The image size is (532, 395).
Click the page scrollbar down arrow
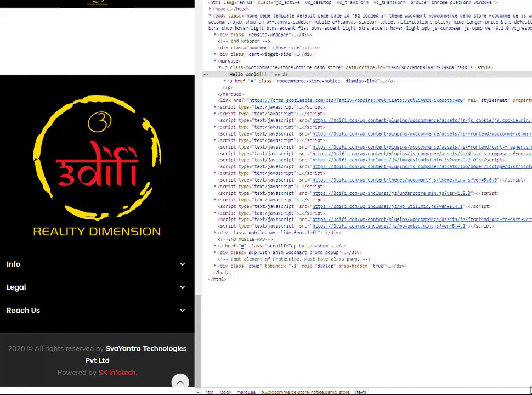click(199, 392)
